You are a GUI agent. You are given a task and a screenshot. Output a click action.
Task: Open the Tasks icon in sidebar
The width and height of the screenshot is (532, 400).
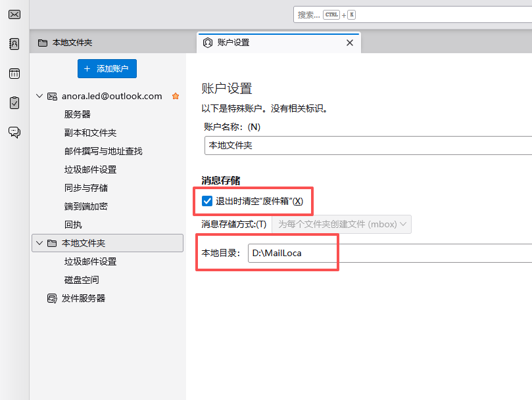[x=14, y=102]
